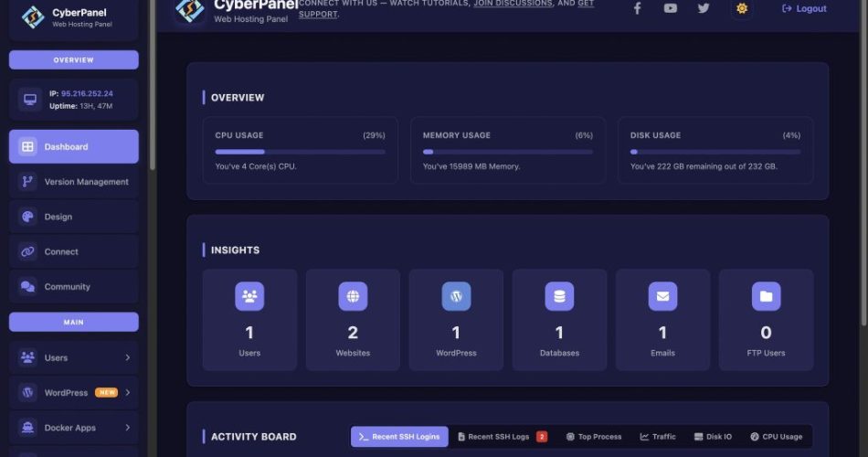Click the Connect chain-link icon
This screenshot has width=868, height=457.
point(27,251)
